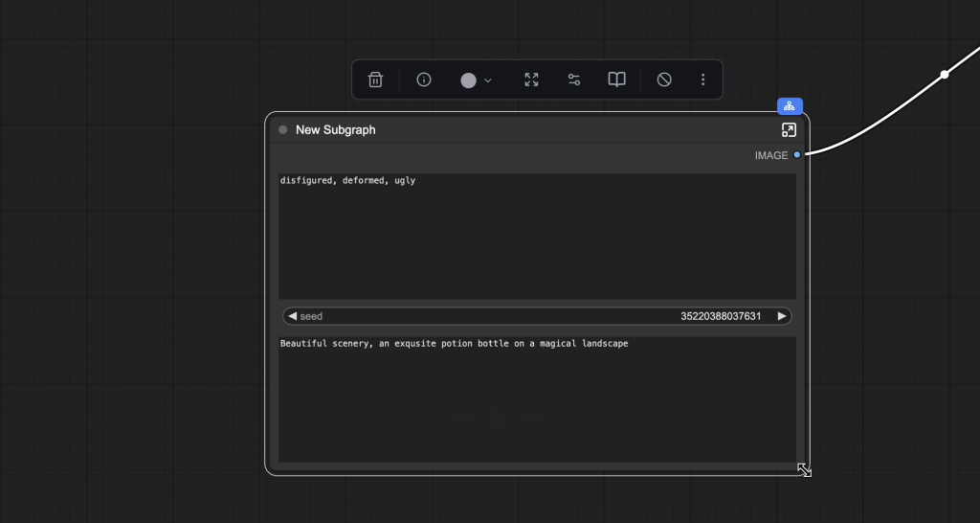The width and height of the screenshot is (980, 523).
Task: Click the New Subgraph title text
Action: tap(335, 129)
